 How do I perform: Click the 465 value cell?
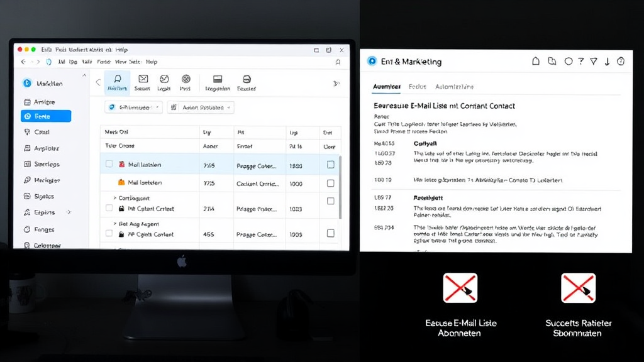click(x=208, y=234)
